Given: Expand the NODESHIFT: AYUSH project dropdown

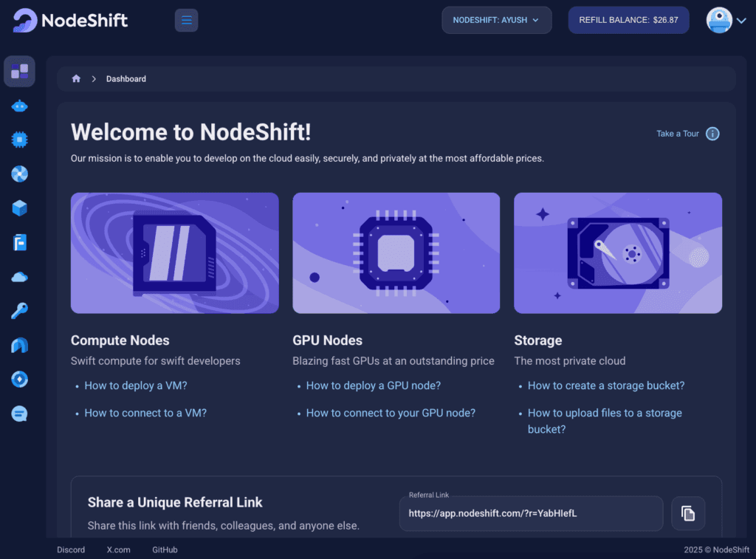Looking at the screenshot, I should [497, 20].
